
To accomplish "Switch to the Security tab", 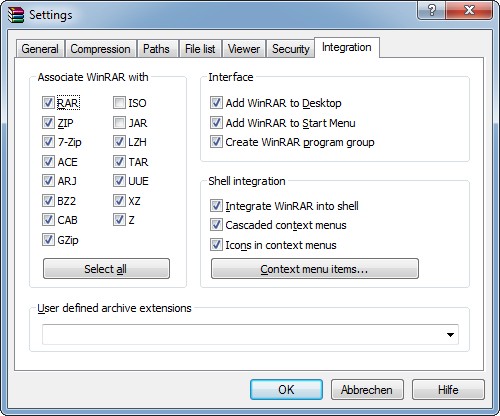I will pyautogui.click(x=291, y=49).
